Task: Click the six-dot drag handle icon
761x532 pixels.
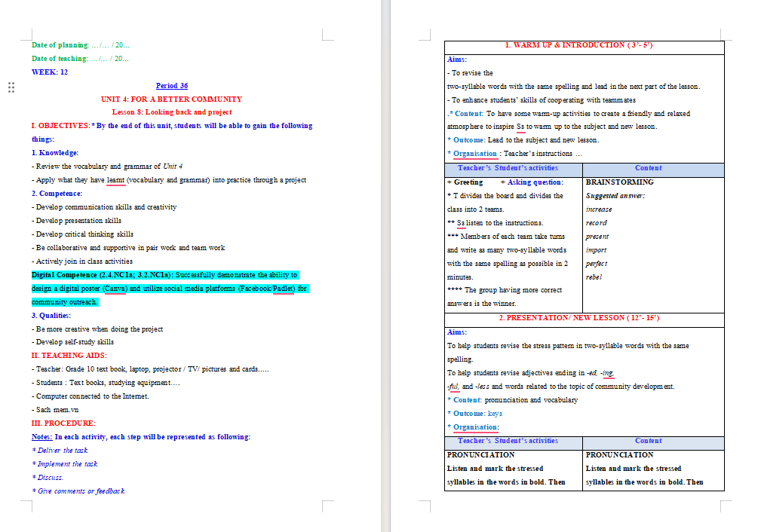Action: point(11,87)
